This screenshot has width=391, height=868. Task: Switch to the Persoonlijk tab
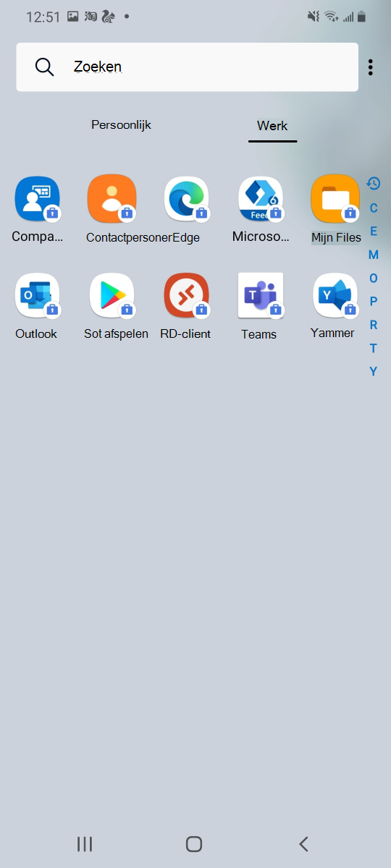(x=121, y=125)
